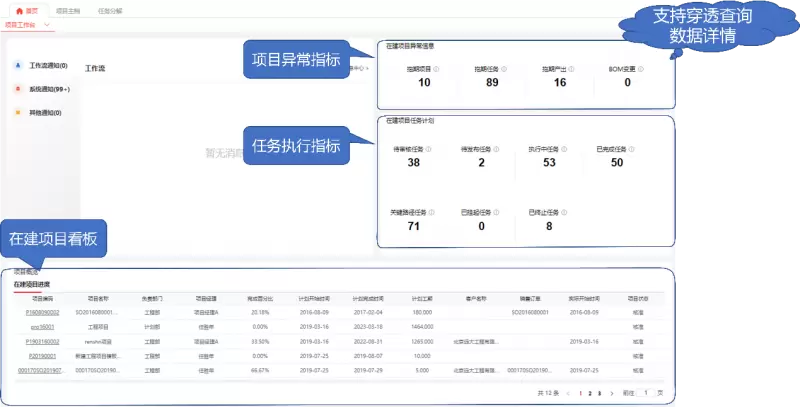Click the page number jump input field
The width and height of the screenshot is (800, 407).
pyautogui.click(x=646, y=394)
